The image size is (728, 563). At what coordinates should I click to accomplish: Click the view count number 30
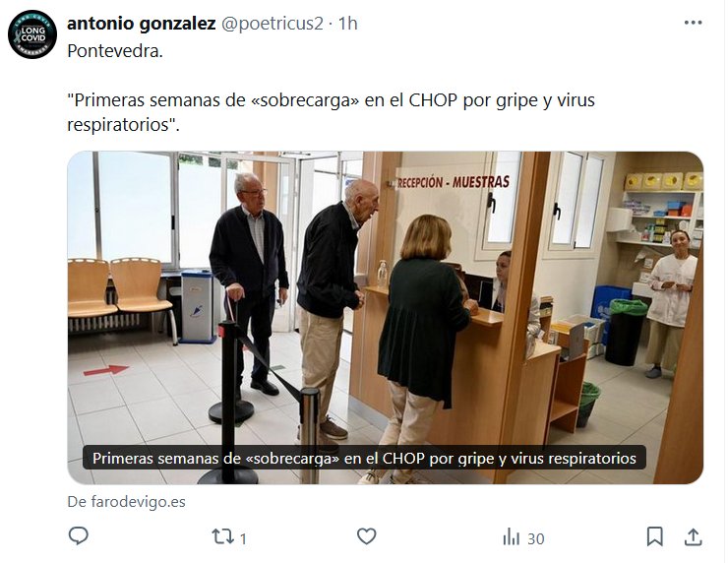(x=536, y=538)
